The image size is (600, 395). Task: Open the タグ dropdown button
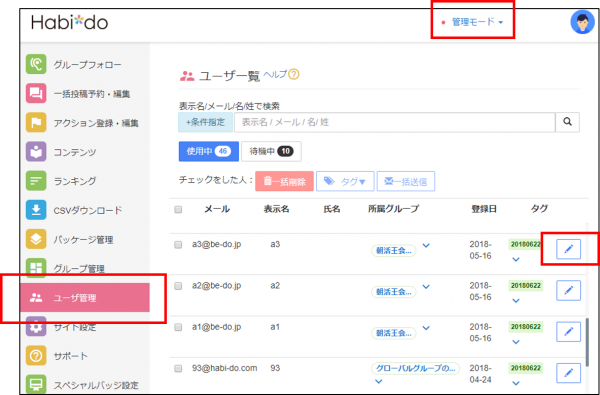click(345, 181)
